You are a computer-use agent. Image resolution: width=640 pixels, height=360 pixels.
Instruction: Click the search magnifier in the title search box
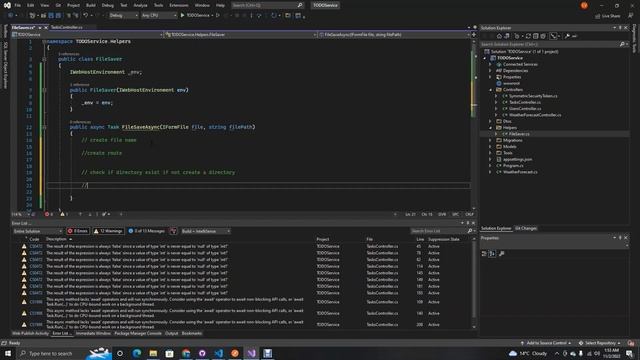pyautogui.click(x=300, y=5)
